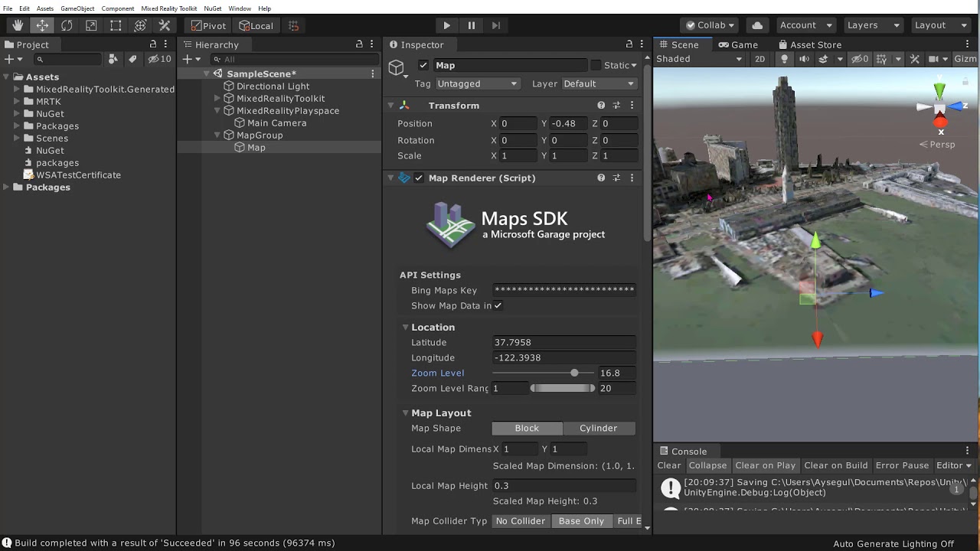Collapse the MapGroup hierarchy item
The image size is (980, 551).
(x=218, y=135)
